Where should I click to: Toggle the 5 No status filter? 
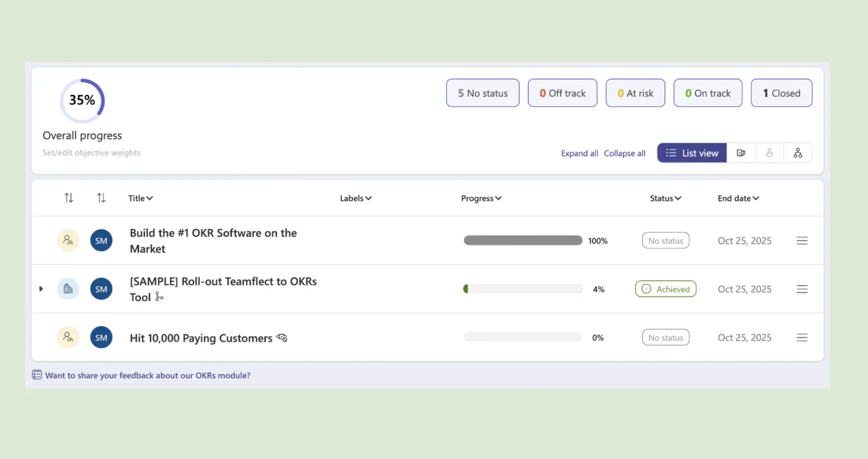coord(482,93)
